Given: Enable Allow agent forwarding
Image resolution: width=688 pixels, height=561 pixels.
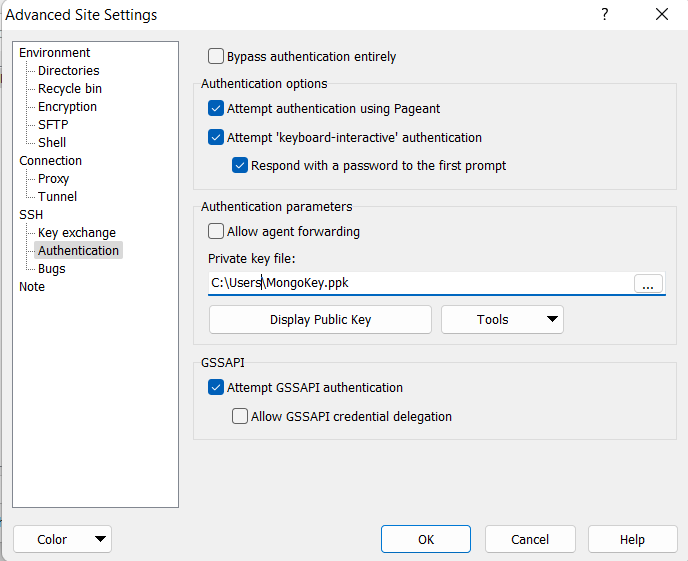Looking at the screenshot, I should [216, 231].
